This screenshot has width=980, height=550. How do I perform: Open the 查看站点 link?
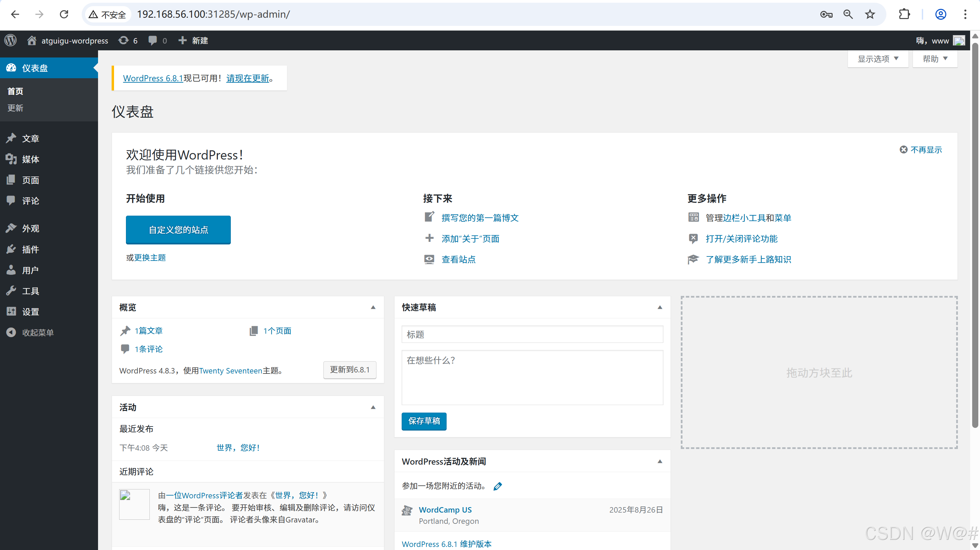click(x=459, y=259)
